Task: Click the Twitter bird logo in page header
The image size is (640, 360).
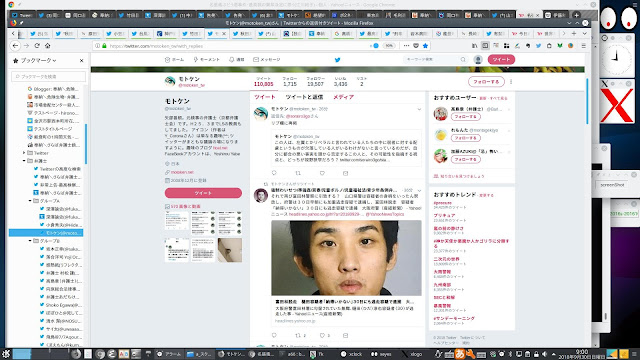Action: pos(338,60)
